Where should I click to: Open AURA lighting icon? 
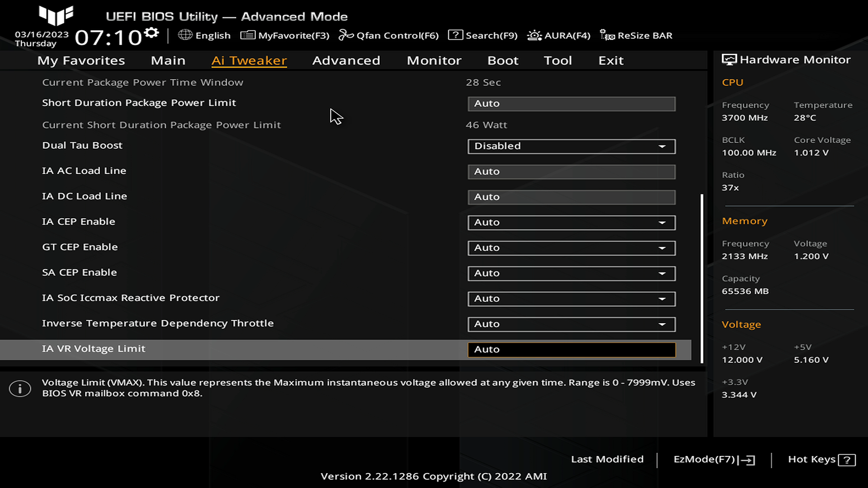coord(534,35)
